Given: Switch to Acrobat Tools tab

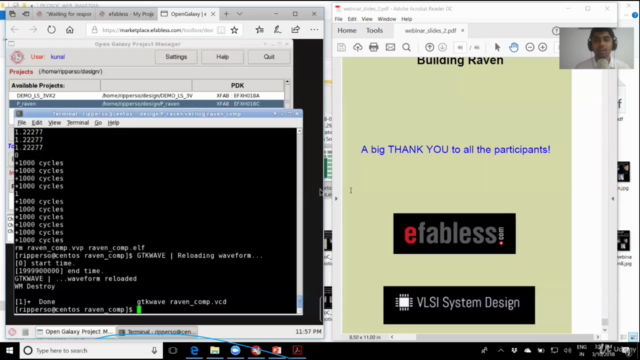Looking at the screenshot, I should pos(374,31).
